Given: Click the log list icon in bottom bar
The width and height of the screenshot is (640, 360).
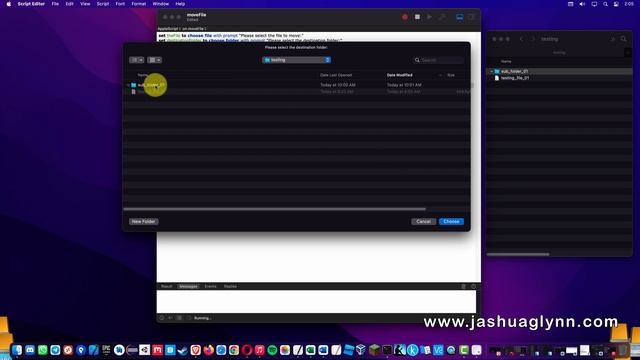Looking at the screenshot, I should click(179, 318).
